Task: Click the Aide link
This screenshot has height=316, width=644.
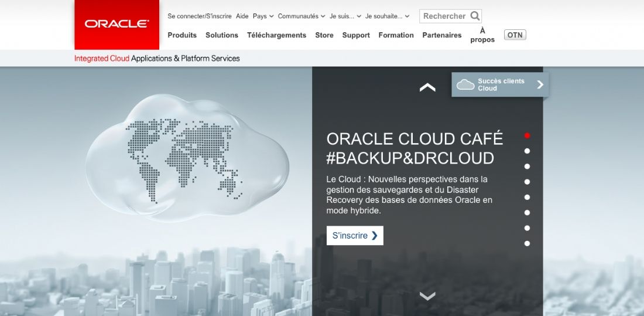Action: pyautogui.click(x=242, y=16)
